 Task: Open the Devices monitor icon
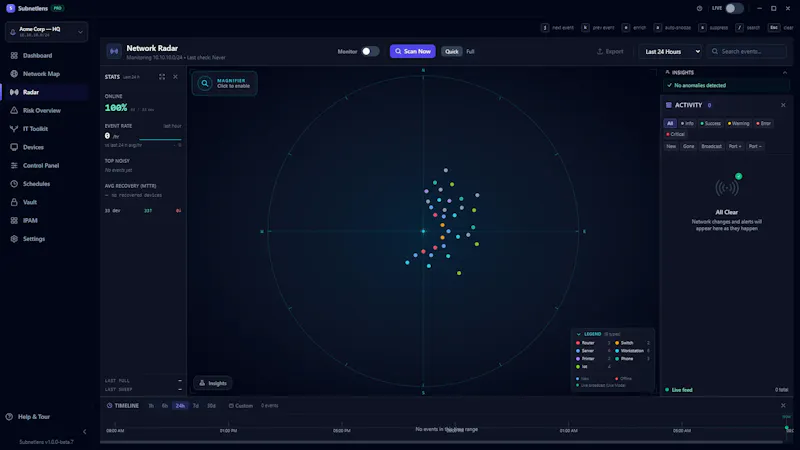14,147
